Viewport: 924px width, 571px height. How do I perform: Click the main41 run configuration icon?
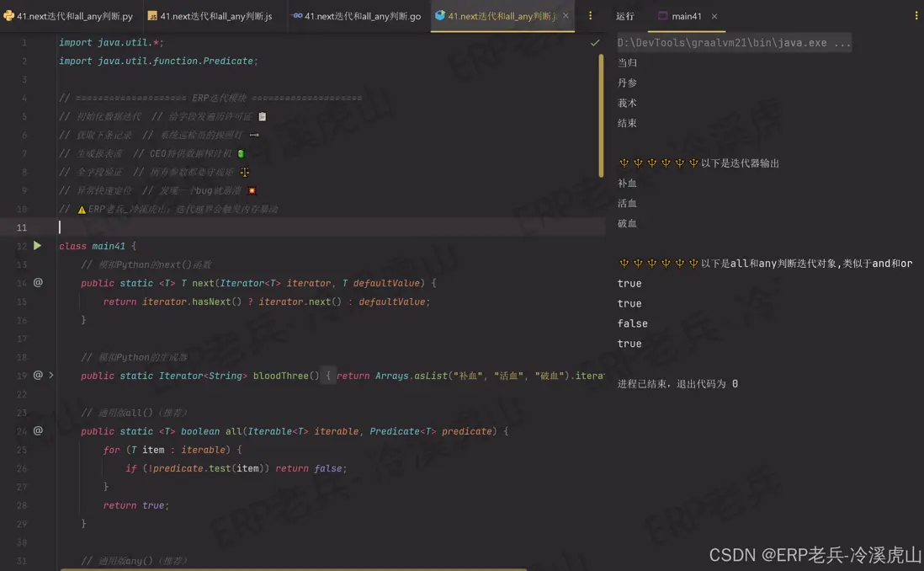point(662,16)
